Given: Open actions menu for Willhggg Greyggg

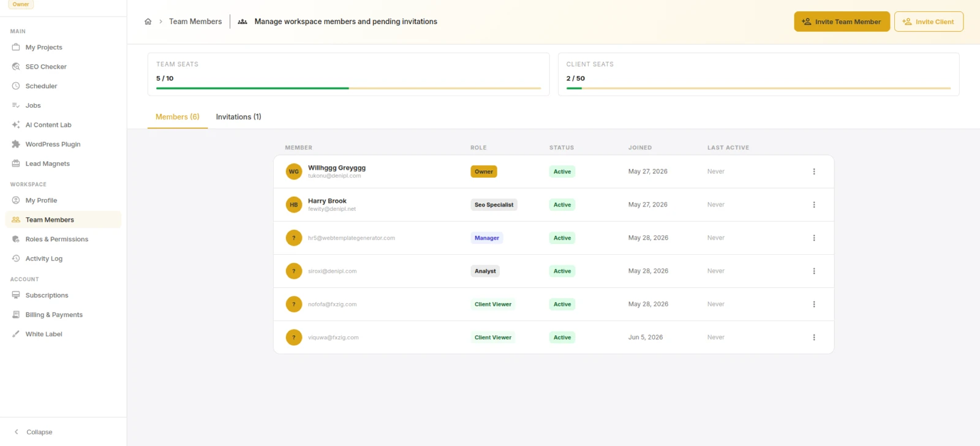Looking at the screenshot, I should (814, 172).
